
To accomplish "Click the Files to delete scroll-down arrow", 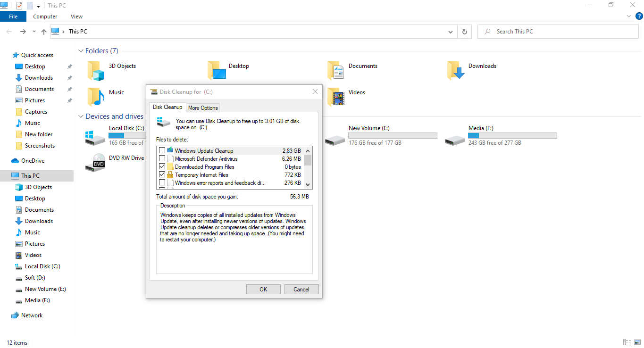I will (x=308, y=185).
